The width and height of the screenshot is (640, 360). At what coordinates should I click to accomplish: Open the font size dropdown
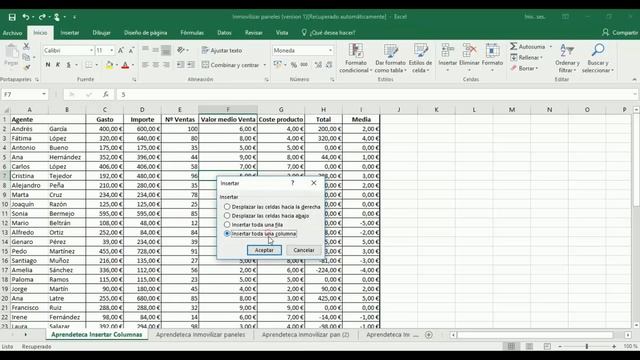[x=111, y=51]
